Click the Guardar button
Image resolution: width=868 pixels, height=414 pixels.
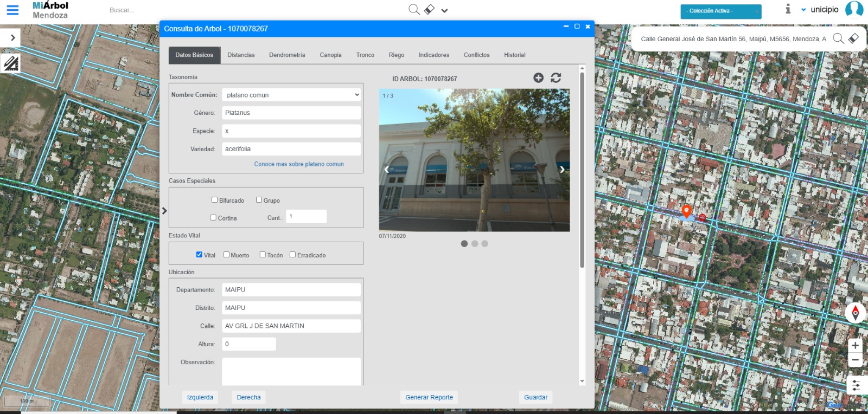(x=535, y=397)
